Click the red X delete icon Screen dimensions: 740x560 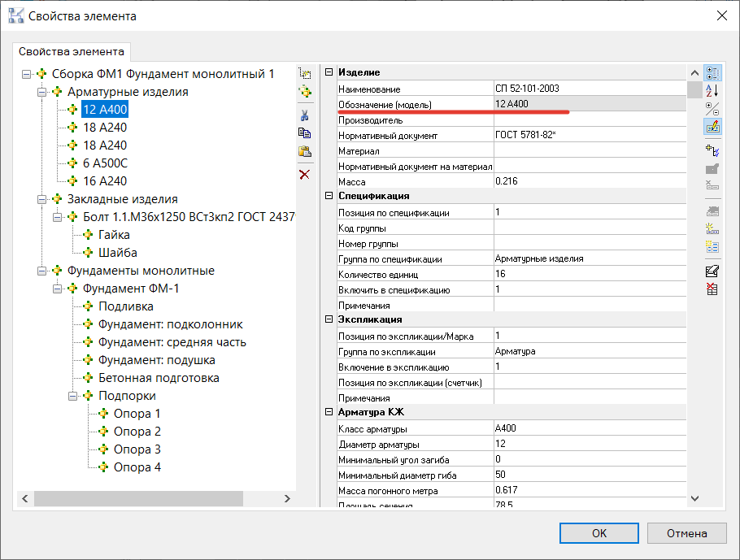(x=305, y=174)
